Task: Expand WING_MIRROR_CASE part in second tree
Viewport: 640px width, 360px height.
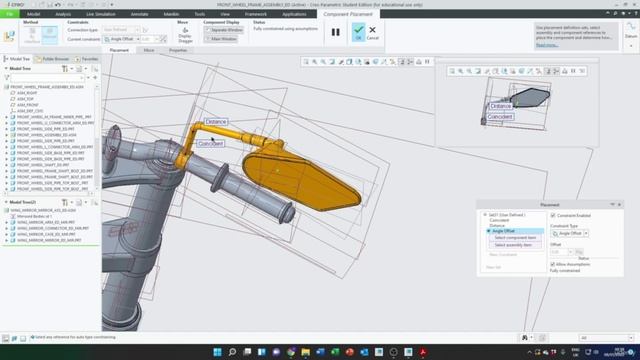Action: [x=7, y=234]
